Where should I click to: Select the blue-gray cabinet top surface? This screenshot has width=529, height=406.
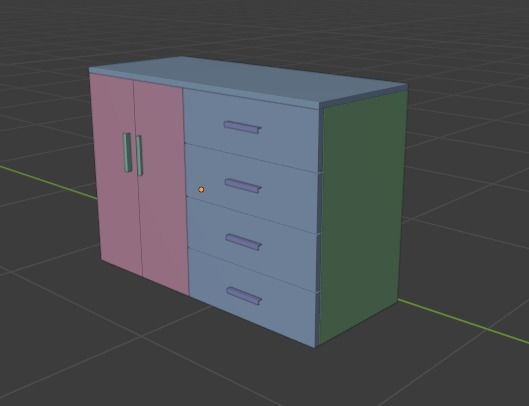(250, 80)
